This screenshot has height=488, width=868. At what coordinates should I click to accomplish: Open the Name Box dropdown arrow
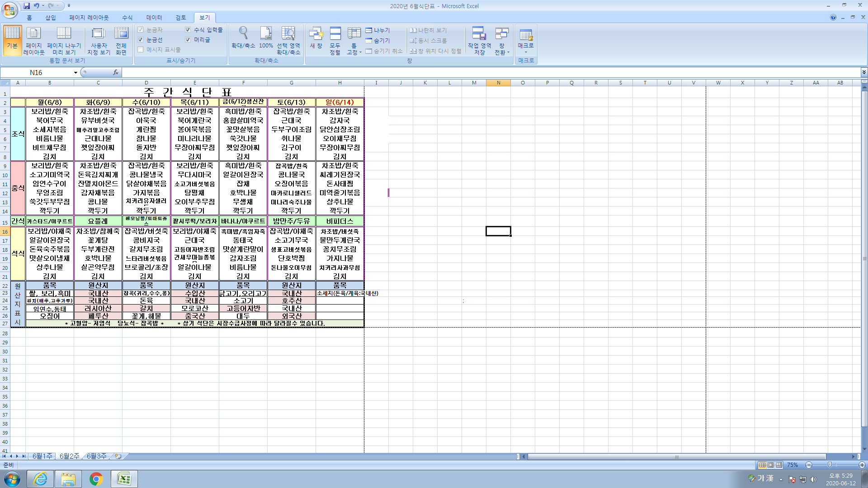point(75,73)
